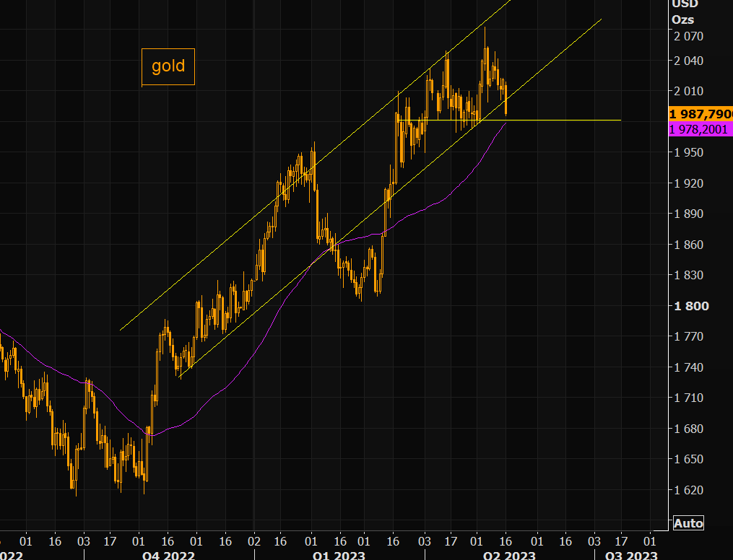Click the 1 710 price axis label
Screen dimensions: 733x560
pyautogui.click(x=688, y=398)
